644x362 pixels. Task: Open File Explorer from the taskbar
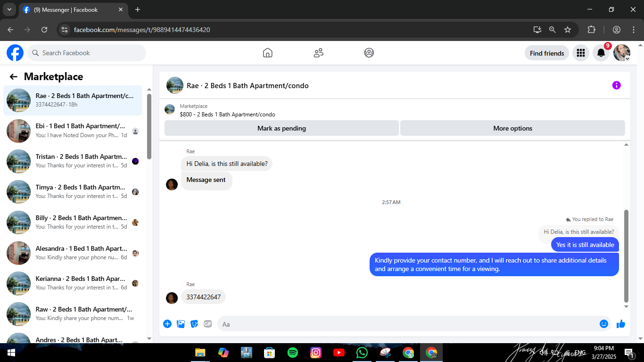coord(200,353)
